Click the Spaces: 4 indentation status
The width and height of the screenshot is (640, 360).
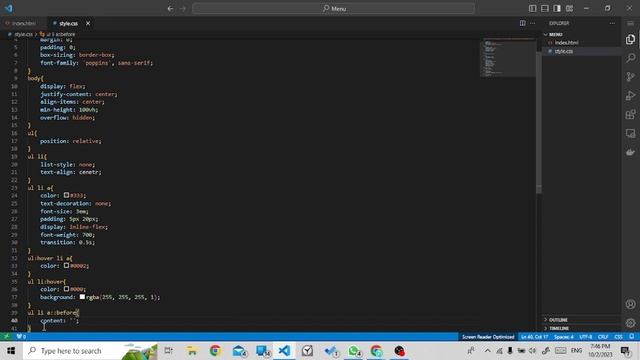563,337
